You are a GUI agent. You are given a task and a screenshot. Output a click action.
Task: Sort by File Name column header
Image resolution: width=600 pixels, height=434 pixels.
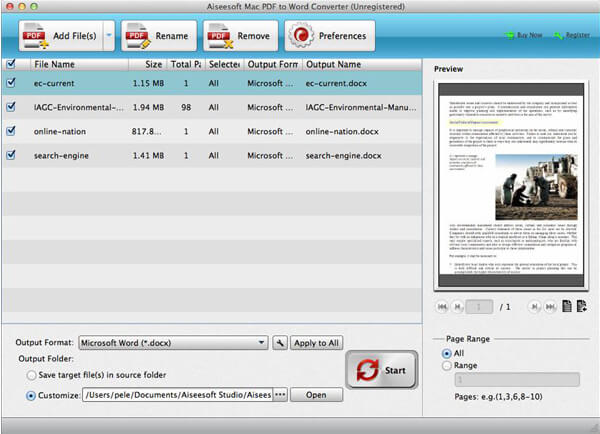click(79, 64)
